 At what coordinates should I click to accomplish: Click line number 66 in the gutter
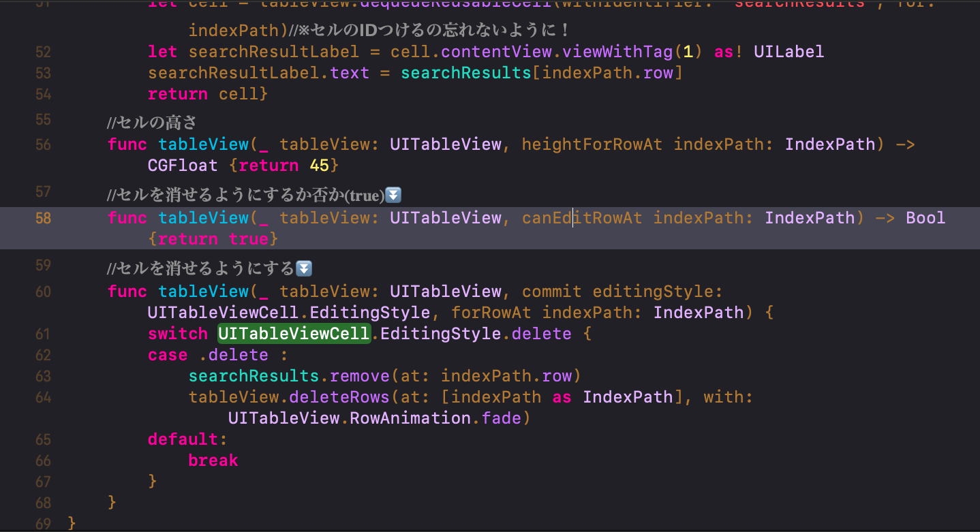point(43,460)
